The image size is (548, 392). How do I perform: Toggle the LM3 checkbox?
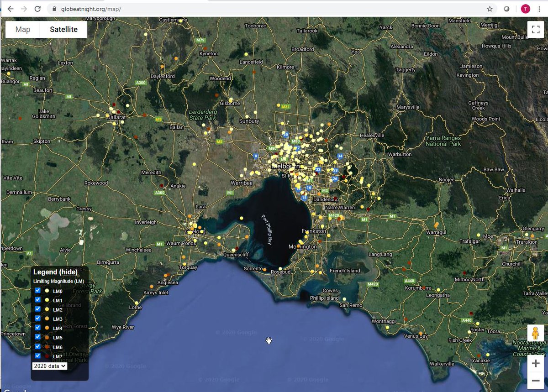(38, 318)
